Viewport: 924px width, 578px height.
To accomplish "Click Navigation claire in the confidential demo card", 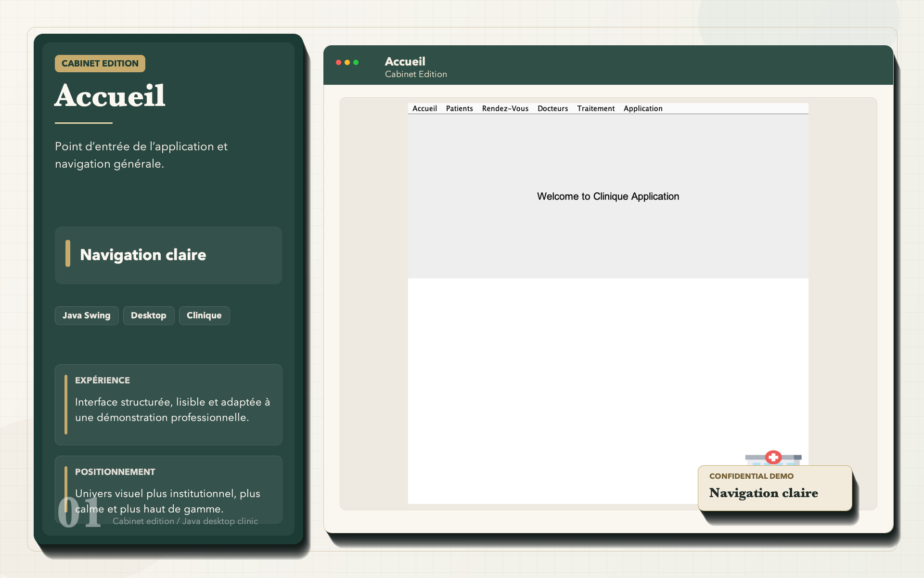I will click(x=763, y=493).
